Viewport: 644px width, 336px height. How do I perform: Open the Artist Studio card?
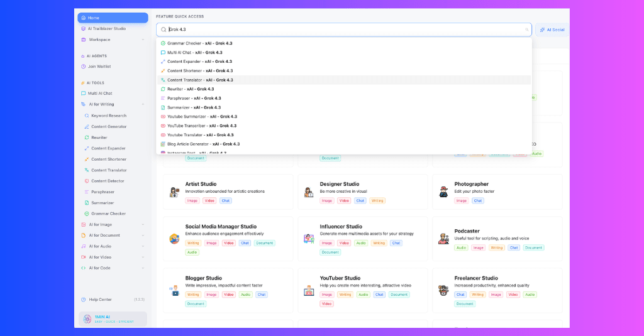pos(228,192)
